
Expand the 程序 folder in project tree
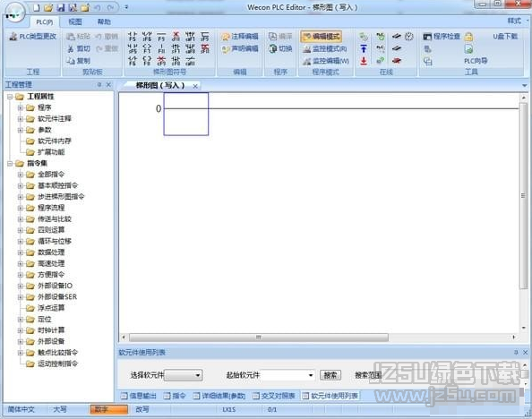pos(21,108)
